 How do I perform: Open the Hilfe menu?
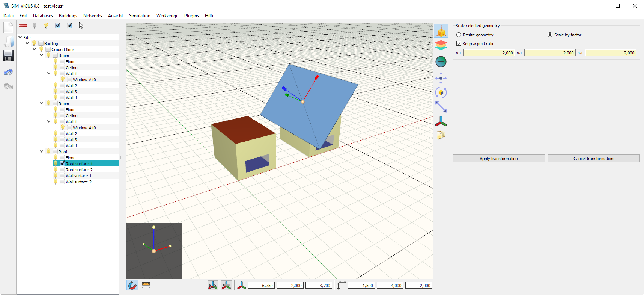tap(209, 16)
